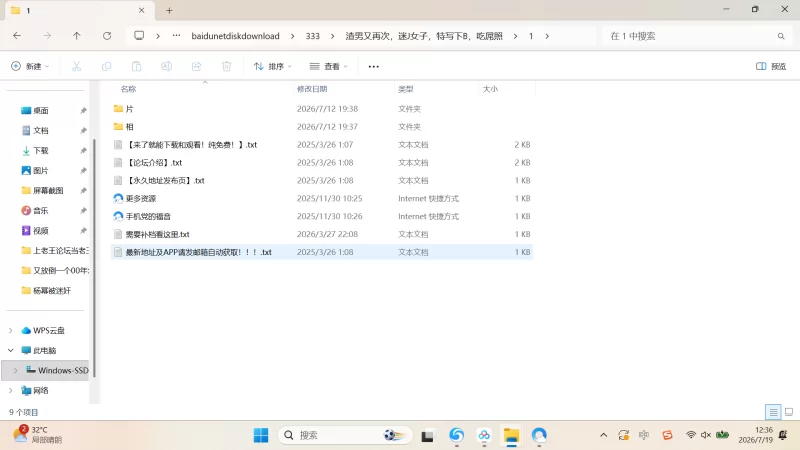This screenshot has width=800, height=450.
Task: Click the Cut scissors icon
Action: pyautogui.click(x=77, y=66)
